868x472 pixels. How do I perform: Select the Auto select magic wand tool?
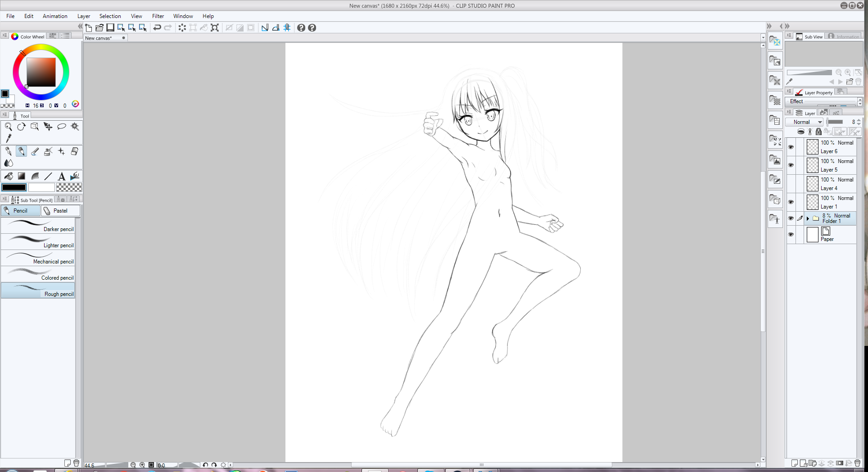[75, 127]
